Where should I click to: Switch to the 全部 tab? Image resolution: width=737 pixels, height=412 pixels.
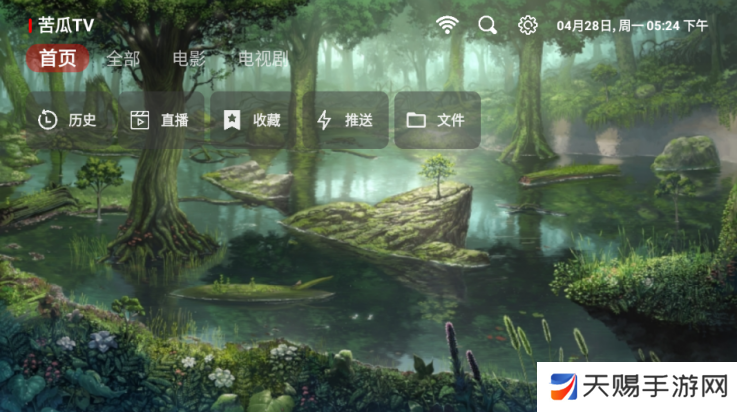pyautogui.click(x=123, y=59)
